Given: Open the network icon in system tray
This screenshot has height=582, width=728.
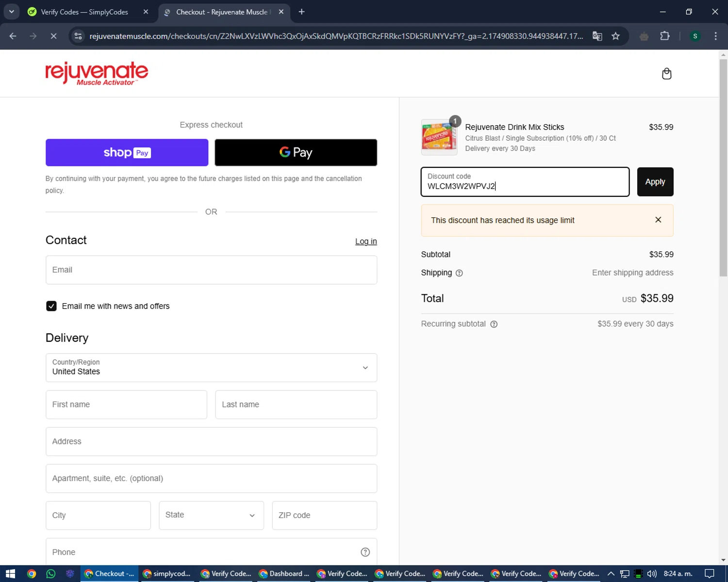Looking at the screenshot, I should pos(625,574).
